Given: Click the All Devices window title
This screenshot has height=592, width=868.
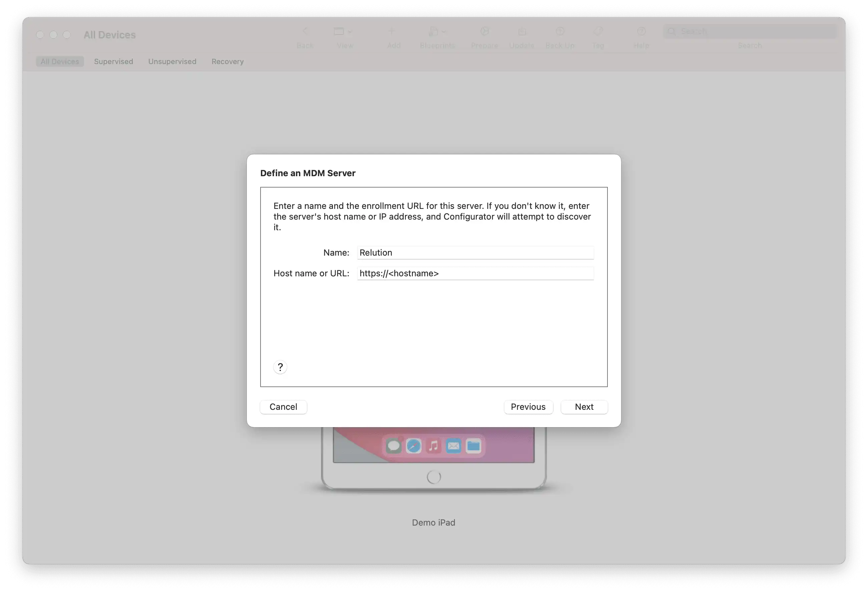Looking at the screenshot, I should coord(109,35).
